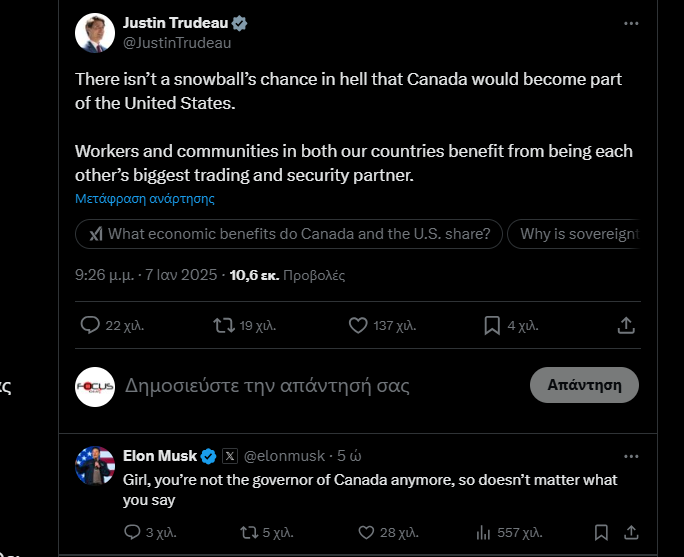This screenshot has height=557, width=684.
Task: Click the Μετάφραση ανάρτησης translate link
Action: (145, 198)
